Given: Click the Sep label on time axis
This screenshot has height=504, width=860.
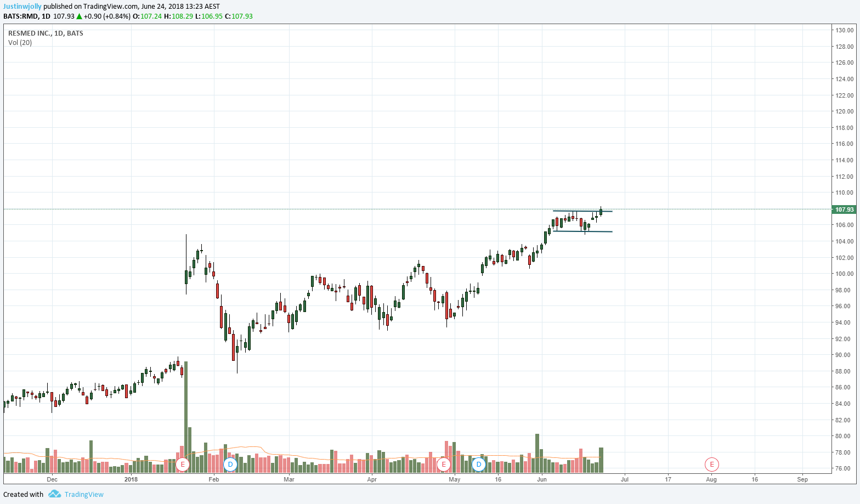Looking at the screenshot, I should coord(802,479).
